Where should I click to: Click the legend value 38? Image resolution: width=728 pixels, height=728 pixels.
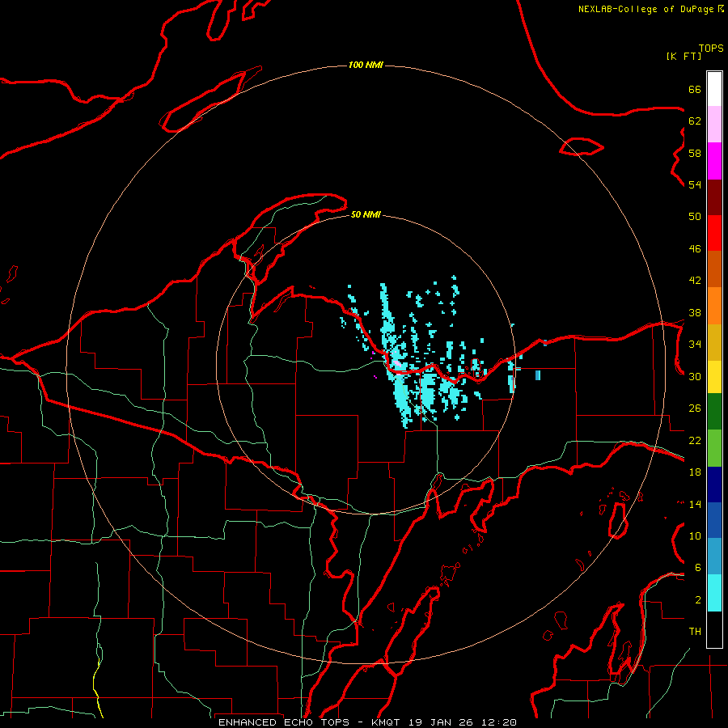click(695, 312)
